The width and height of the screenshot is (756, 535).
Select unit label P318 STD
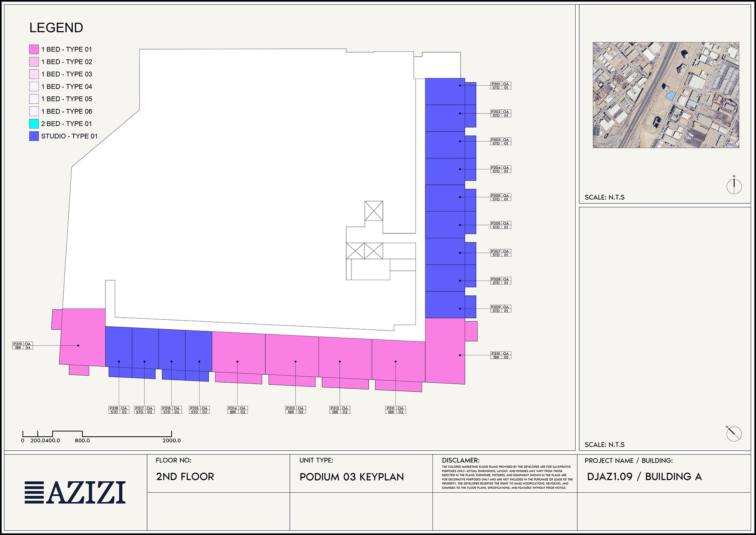(119, 410)
